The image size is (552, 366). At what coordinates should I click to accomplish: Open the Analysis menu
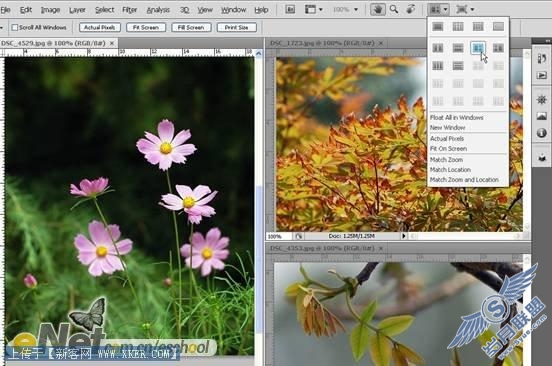point(158,10)
